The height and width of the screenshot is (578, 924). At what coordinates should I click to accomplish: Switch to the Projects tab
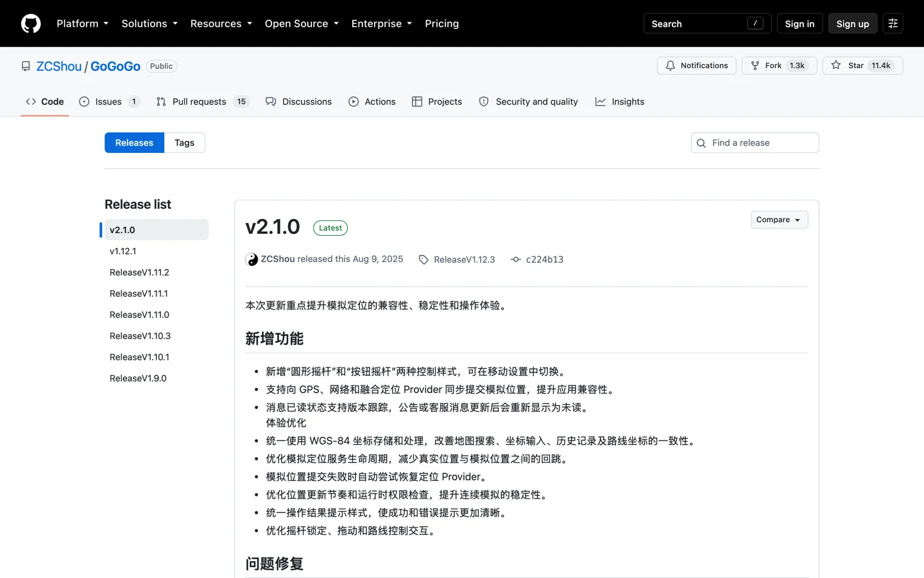[x=437, y=101]
